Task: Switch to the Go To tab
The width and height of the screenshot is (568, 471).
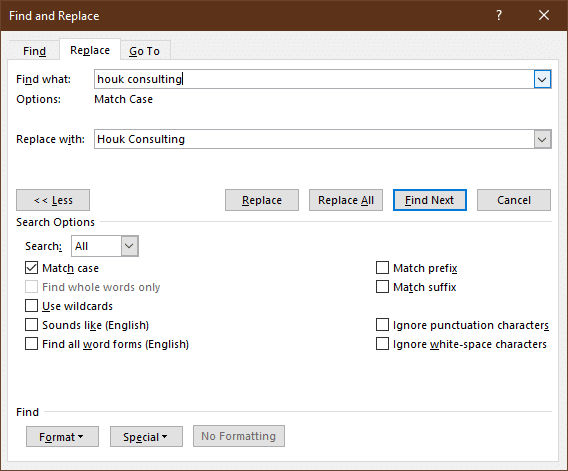Action: click(145, 51)
